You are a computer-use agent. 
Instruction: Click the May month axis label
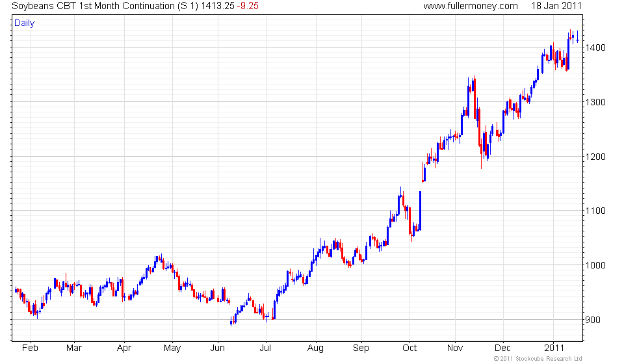172,348
